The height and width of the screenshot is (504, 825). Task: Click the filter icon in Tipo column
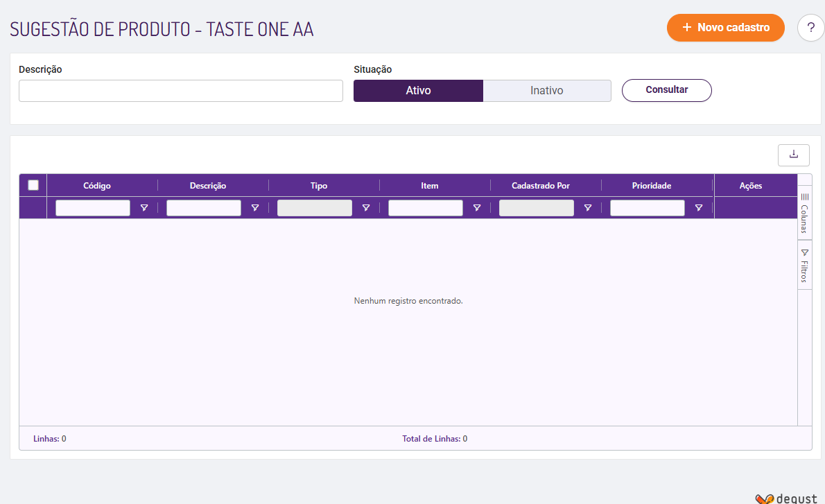pos(365,208)
